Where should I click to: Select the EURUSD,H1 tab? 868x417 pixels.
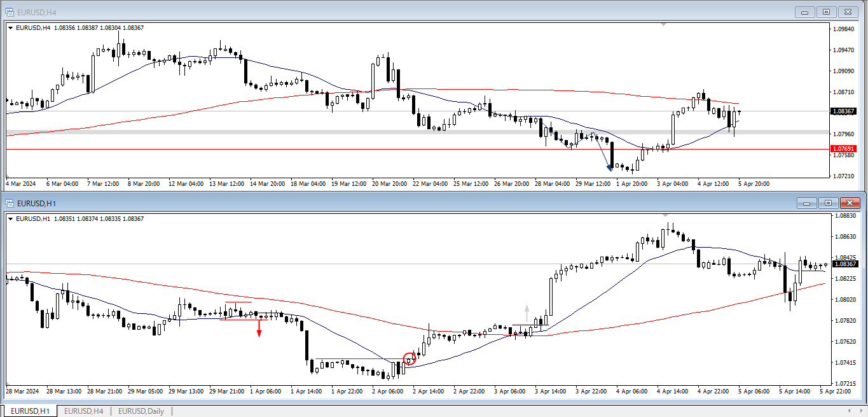click(30, 411)
